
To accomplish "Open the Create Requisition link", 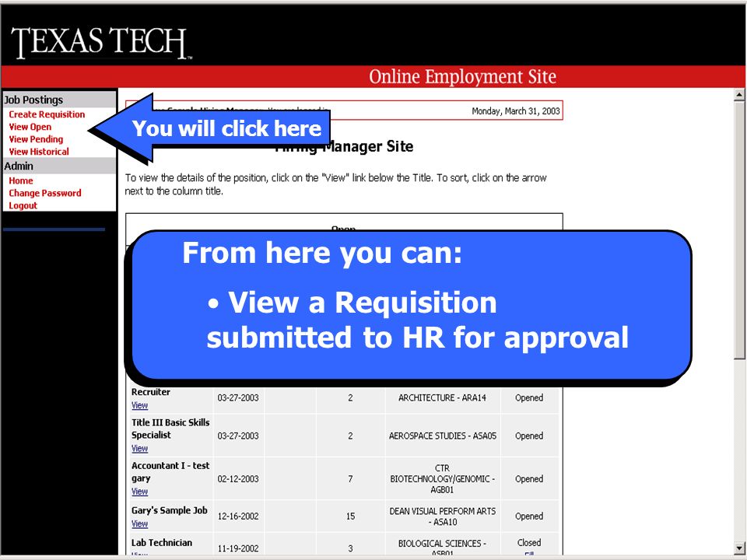I will pos(47,114).
